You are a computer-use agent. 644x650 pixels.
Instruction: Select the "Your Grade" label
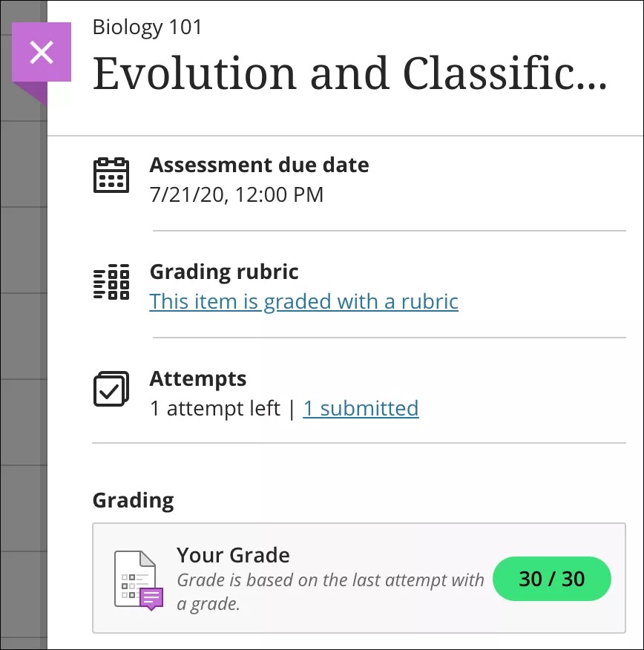pyautogui.click(x=233, y=555)
